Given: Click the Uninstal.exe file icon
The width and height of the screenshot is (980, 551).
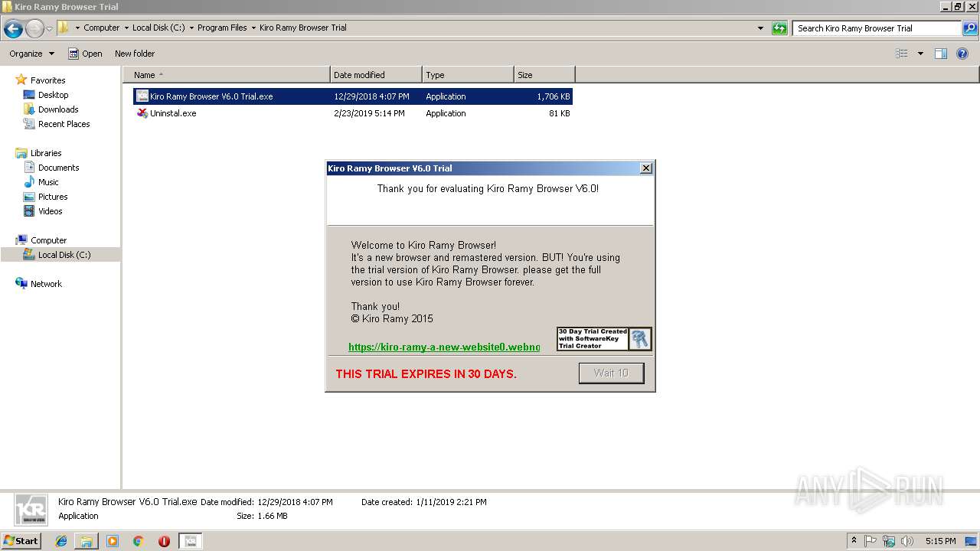Looking at the screenshot, I should (x=142, y=113).
